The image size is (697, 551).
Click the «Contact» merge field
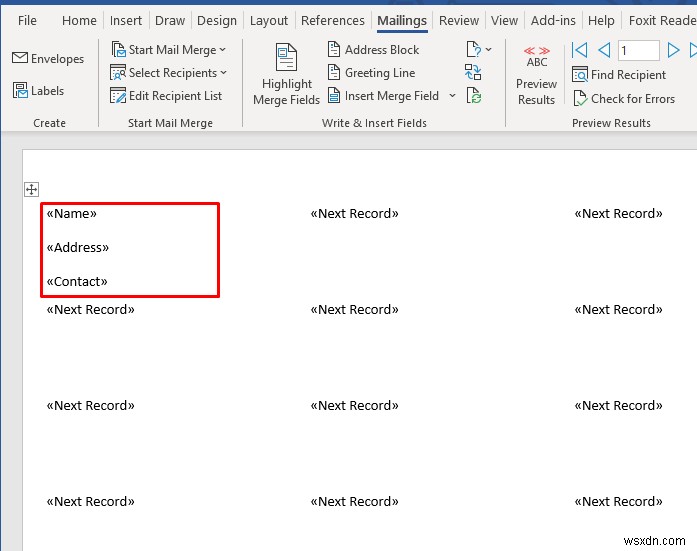pos(77,281)
